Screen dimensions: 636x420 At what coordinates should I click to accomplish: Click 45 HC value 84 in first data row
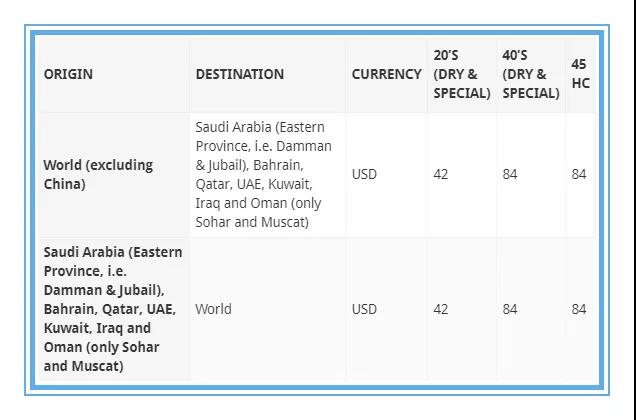(x=579, y=175)
